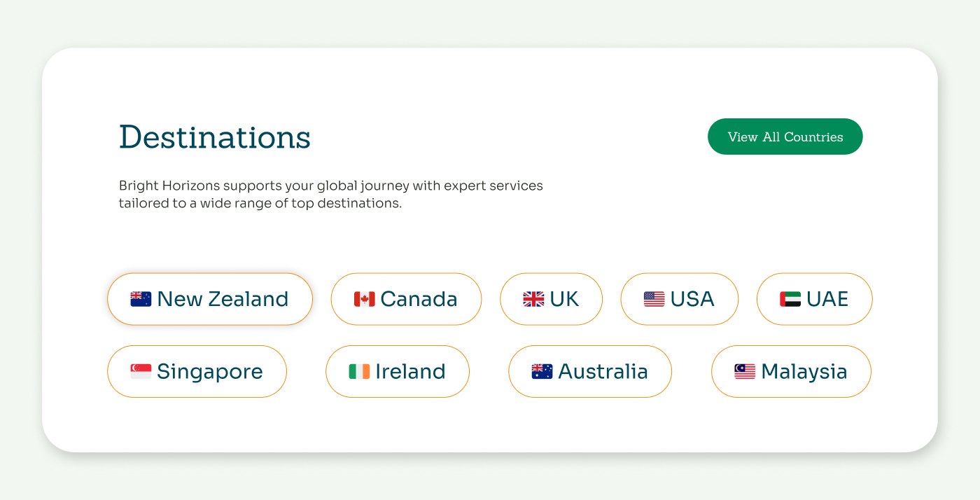Click the USA flag icon
Screen dimensions: 980x500
click(x=654, y=299)
